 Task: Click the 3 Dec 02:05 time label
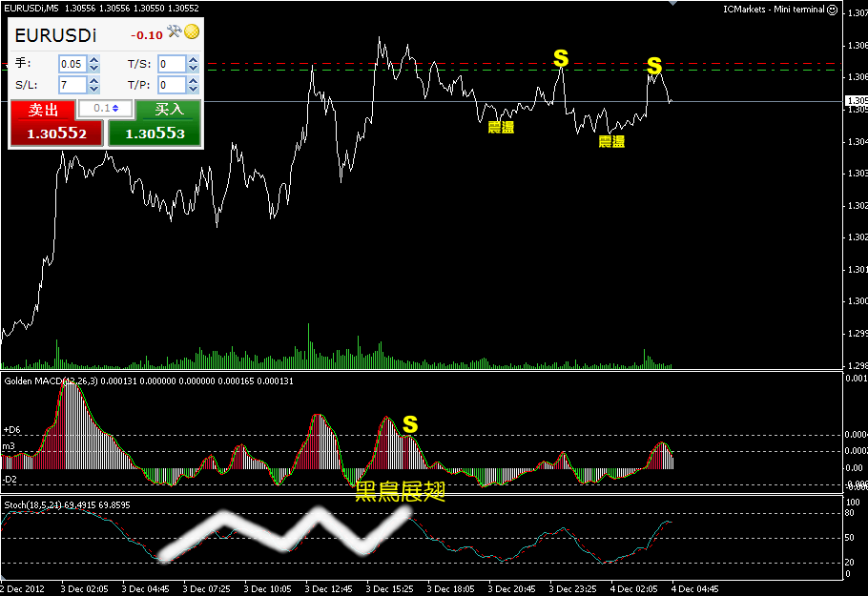[84, 588]
